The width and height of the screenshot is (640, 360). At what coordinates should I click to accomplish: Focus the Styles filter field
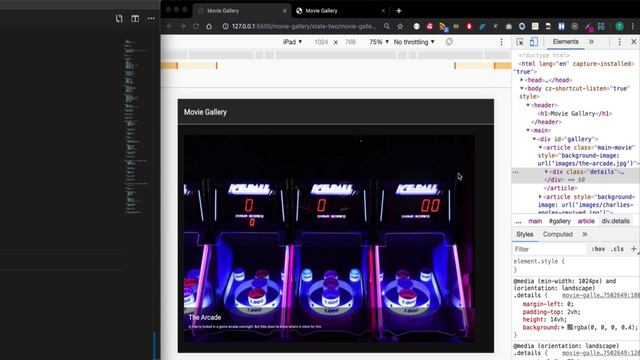550,249
